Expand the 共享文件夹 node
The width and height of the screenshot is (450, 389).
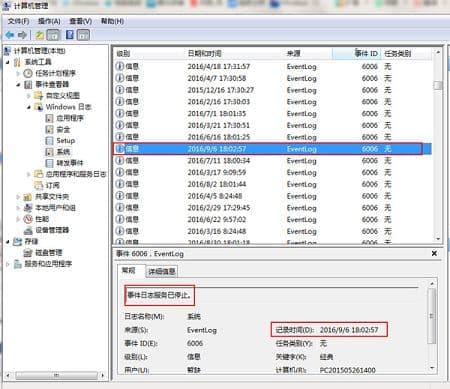pyautogui.click(x=18, y=197)
